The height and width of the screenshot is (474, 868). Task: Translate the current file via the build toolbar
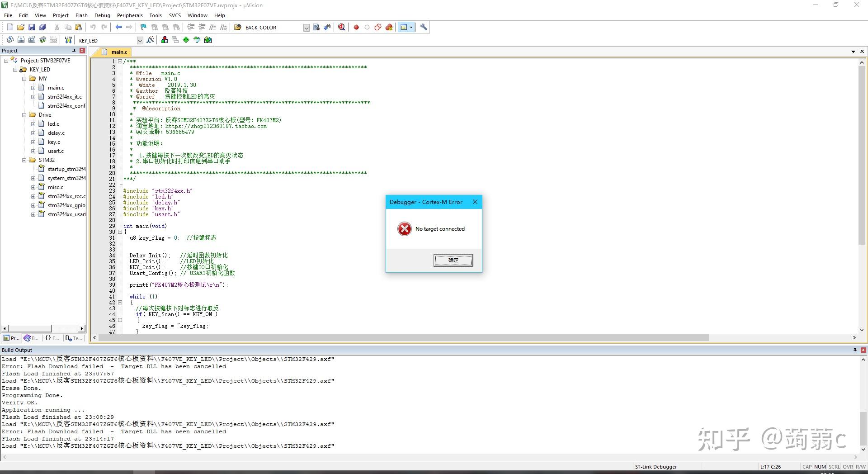point(10,40)
